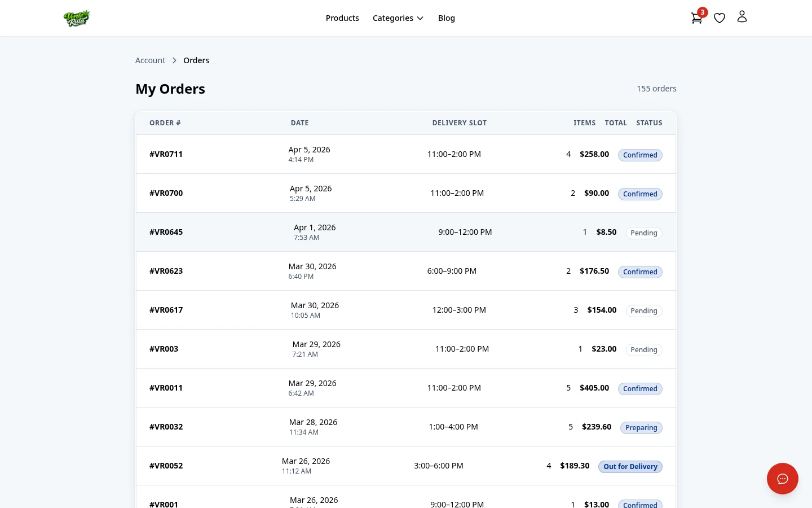Image resolution: width=812 pixels, height=508 pixels.
Task: Expand the Categories dropdown
Action: point(398,17)
